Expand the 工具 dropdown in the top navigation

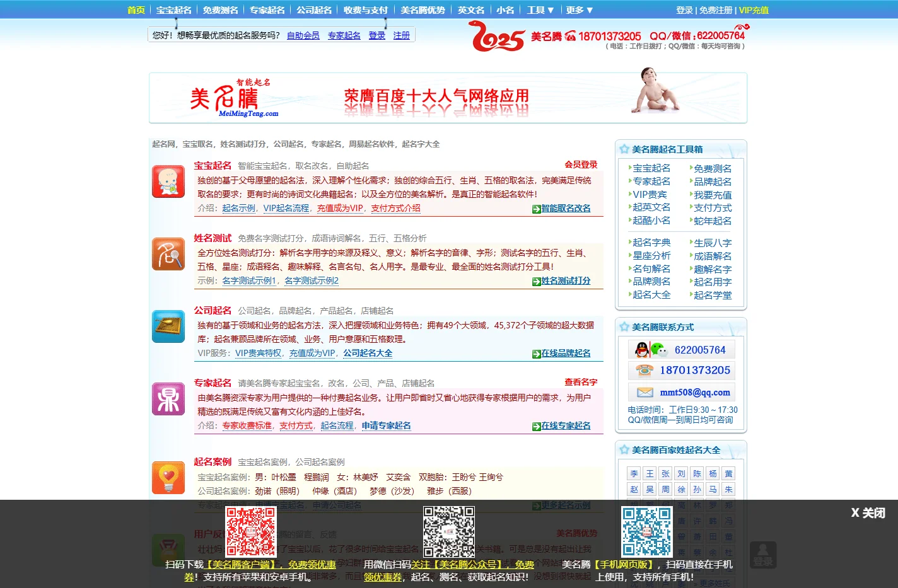click(x=540, y=10)
